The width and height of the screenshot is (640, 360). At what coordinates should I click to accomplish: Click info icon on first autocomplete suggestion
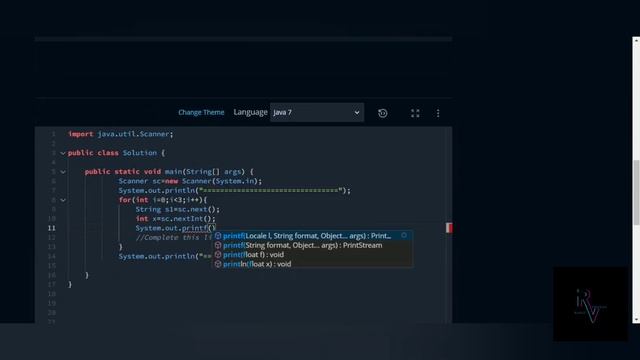click(x=404, y=235)
